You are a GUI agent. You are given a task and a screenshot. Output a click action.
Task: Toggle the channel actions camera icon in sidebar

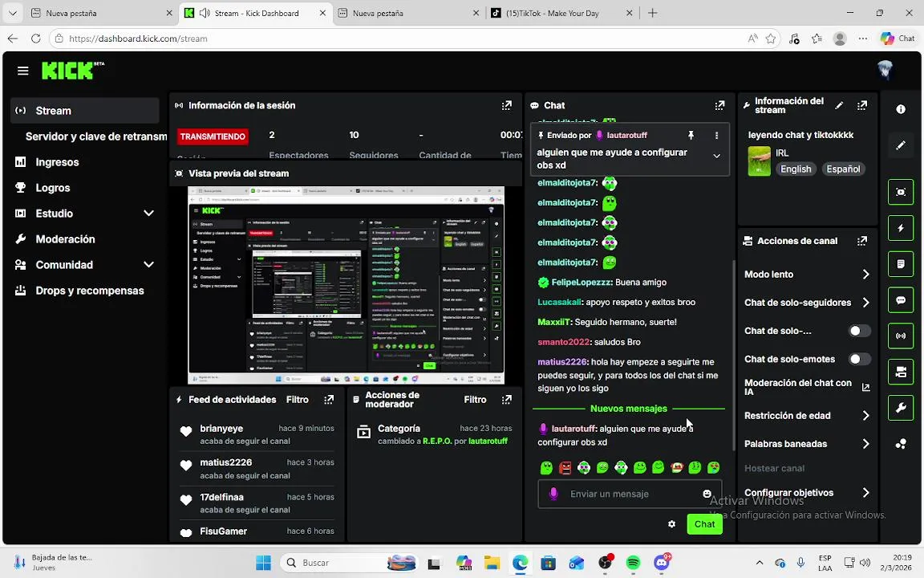click(x=901, y=372)
